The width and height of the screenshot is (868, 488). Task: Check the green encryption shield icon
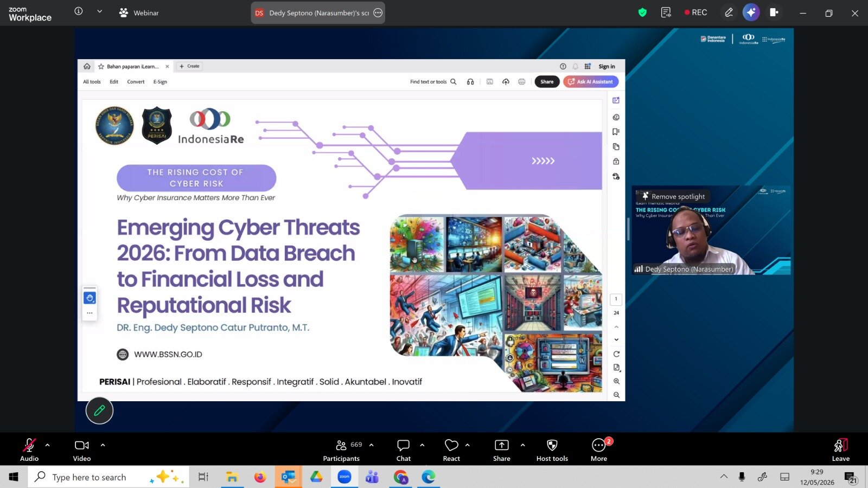pos(642,12)
